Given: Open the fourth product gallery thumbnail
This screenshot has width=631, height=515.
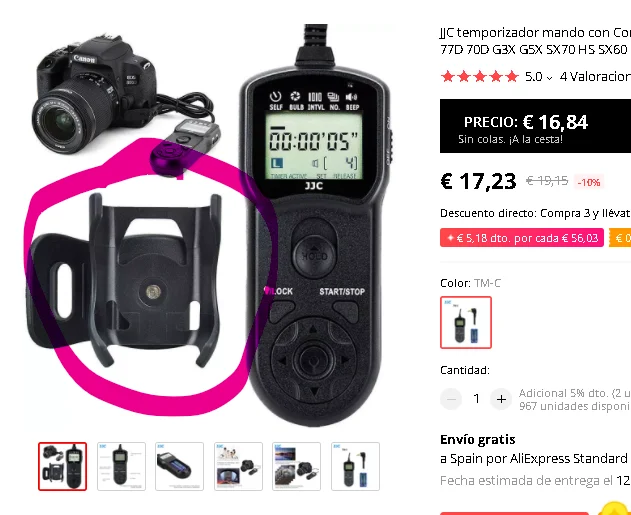Looking at the screenshot, I should tap(238, 466).
